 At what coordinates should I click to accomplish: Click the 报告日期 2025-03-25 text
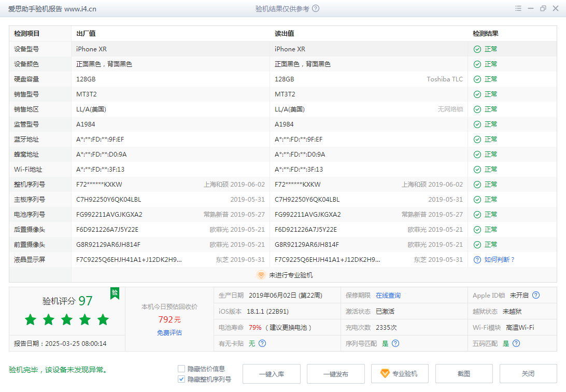click(60, 344)
